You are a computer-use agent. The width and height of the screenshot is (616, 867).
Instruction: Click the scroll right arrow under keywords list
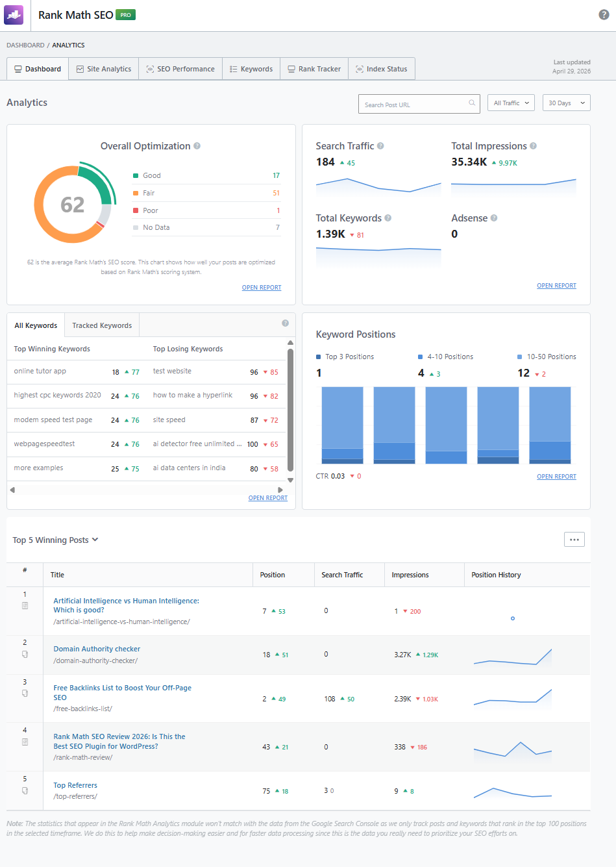(x=280, y=490)
